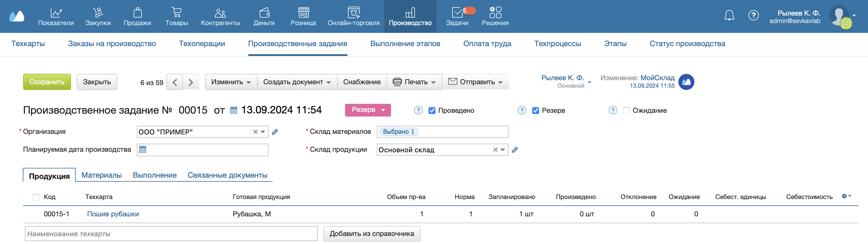Image resolution: width=868 pixels, height=244 pixels.
Task: Clear the Основной склад value
Action: [495, 150]
